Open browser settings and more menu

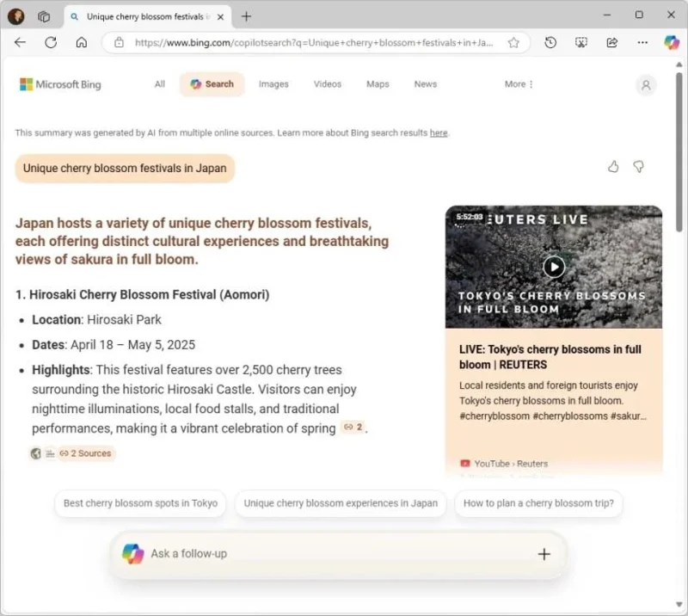[642, 43]
